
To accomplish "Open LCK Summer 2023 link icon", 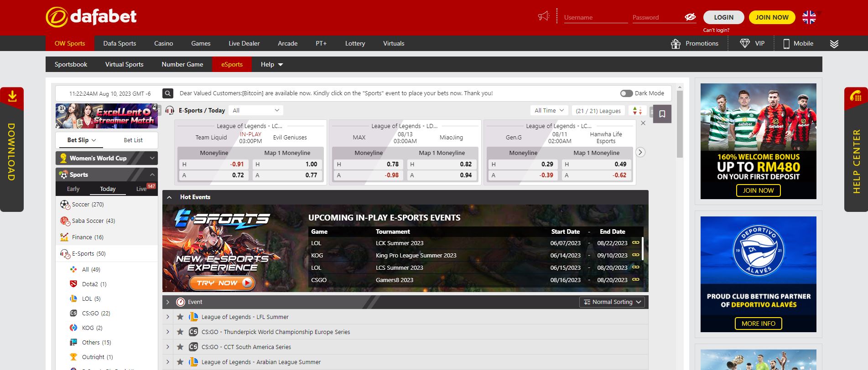I will point(635,243).
